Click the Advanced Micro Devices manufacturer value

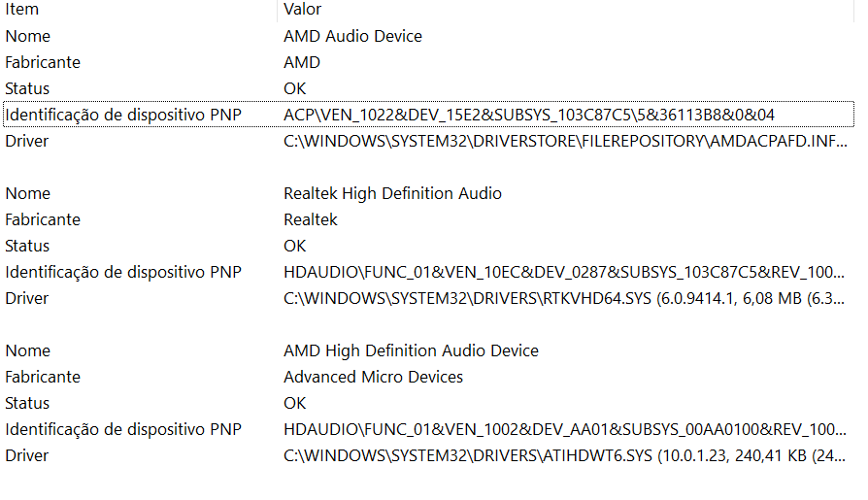pyautogui.click(x=373, y=377)
